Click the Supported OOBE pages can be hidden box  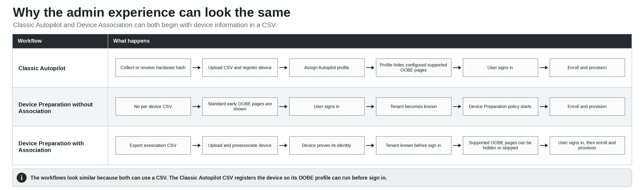click(x=501, y=146)
